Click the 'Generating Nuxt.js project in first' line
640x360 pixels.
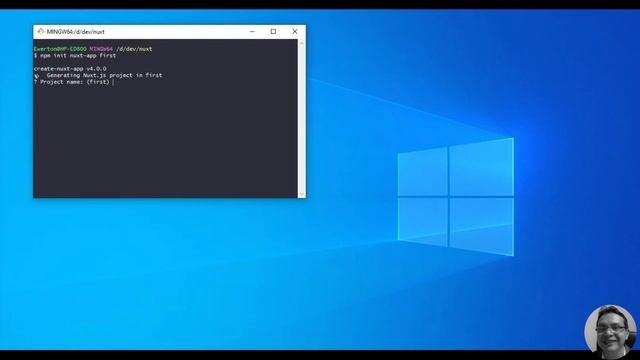tap(98, 75)
